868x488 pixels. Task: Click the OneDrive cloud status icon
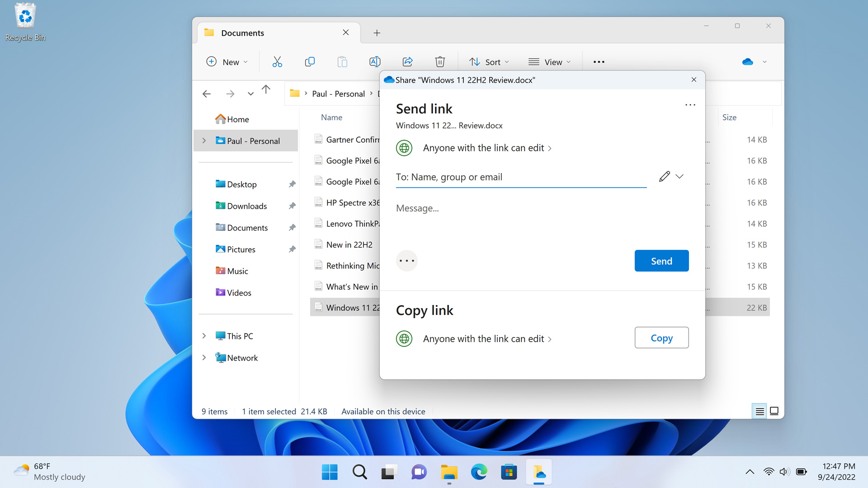pos(748,62)
